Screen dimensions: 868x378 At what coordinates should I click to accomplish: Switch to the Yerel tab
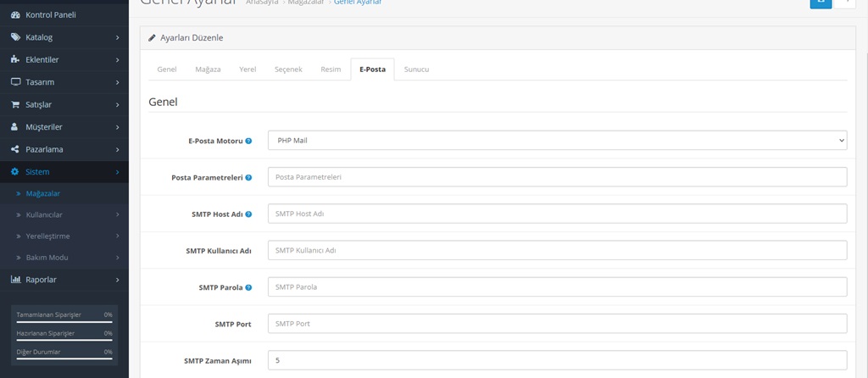(x=248, y=69)
